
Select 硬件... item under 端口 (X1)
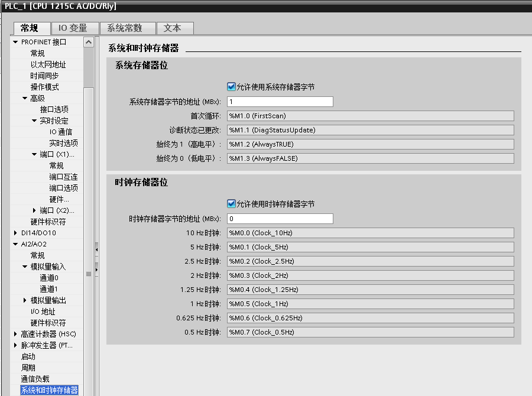point(59,199)
